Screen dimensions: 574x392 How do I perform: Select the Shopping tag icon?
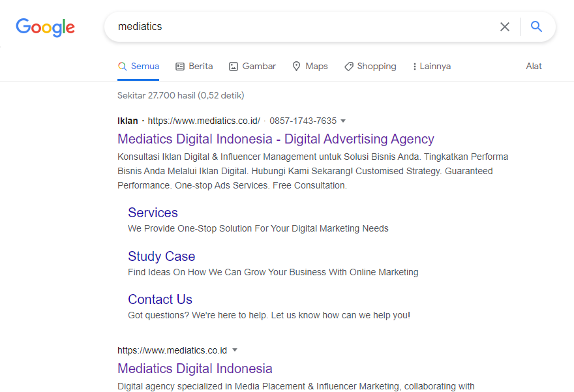click(347, 66)
